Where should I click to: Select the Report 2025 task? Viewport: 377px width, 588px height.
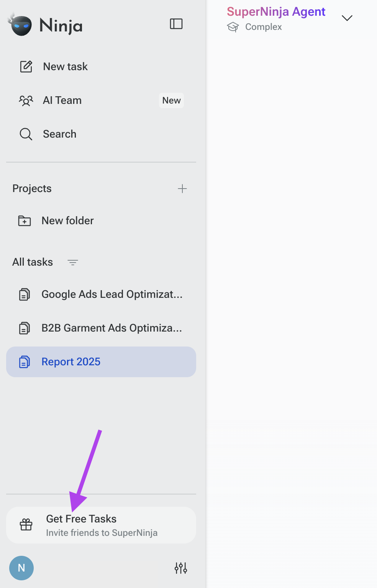coord(101,362)
